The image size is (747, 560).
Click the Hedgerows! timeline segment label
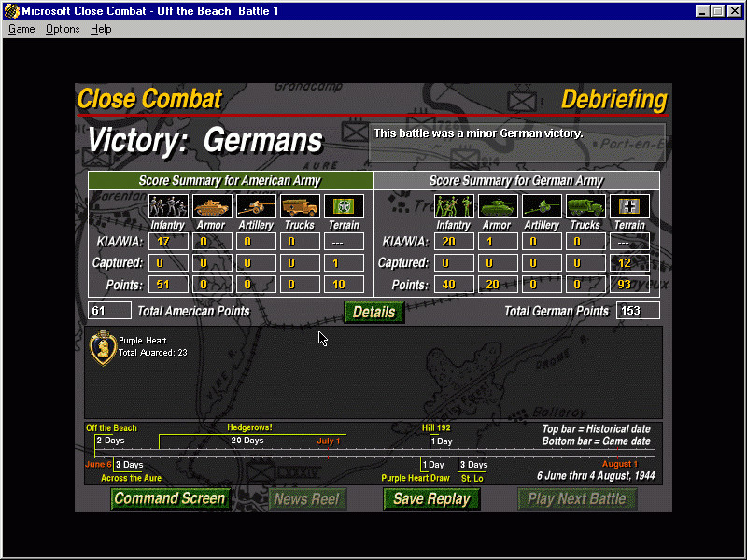249,427
